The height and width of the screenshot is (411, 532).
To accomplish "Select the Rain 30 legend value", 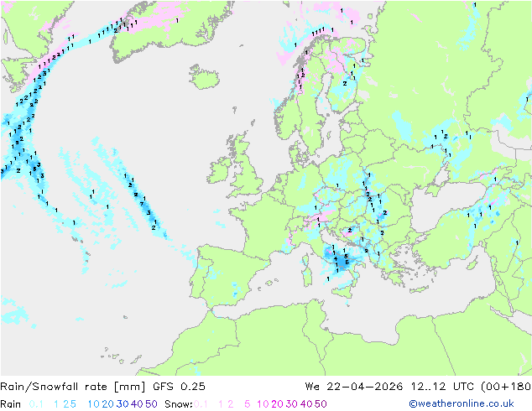I will 123,404.
